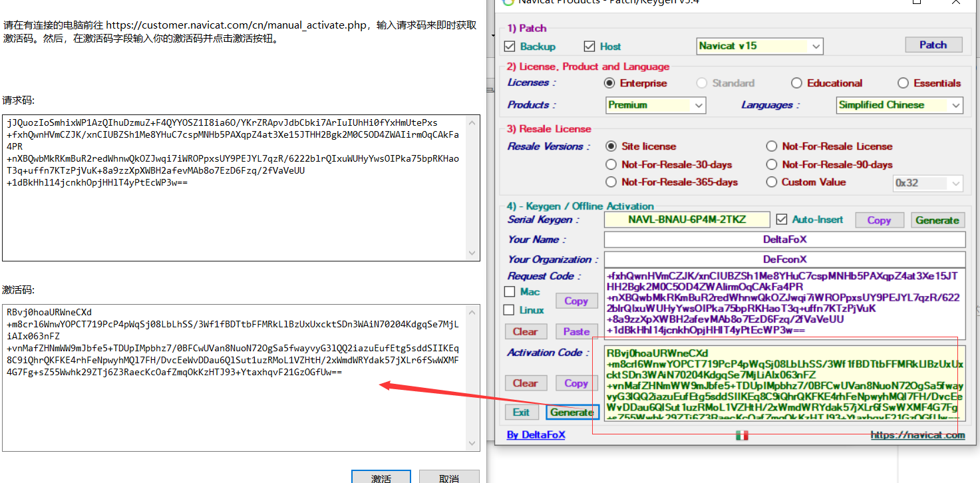Select Not-For-Resale-30-days radio button
980x483 pixels.
pyautogui.click(x=611, y=164)
